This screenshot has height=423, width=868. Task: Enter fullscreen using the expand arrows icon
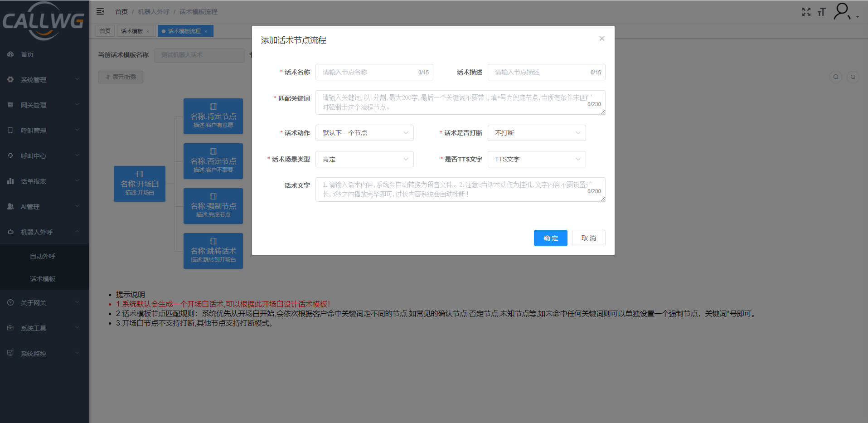click(806, 12)
